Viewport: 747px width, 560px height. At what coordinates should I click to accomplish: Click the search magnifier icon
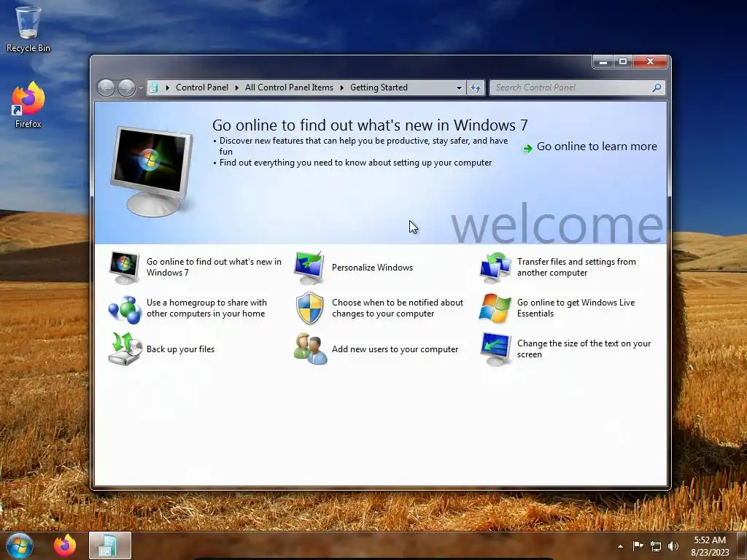[657, 87]
